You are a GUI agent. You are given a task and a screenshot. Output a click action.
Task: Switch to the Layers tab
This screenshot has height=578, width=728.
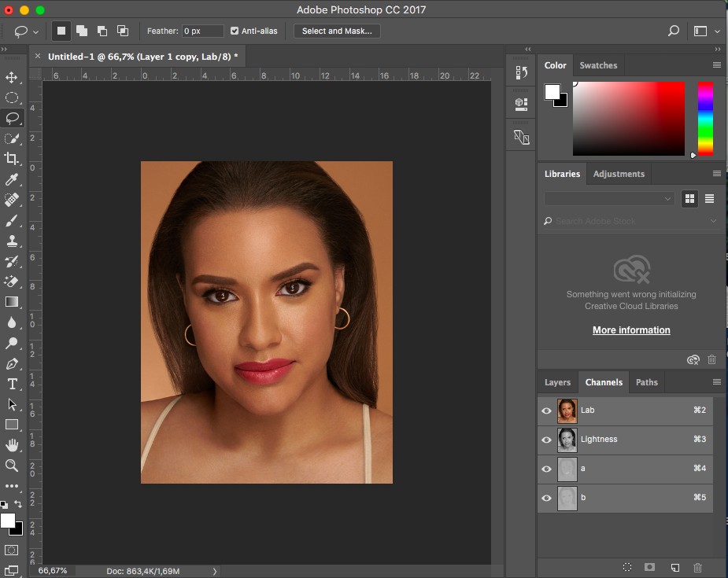coord(557,382)
